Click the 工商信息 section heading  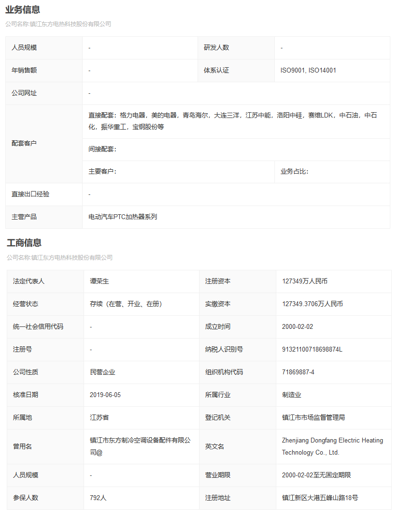click(x=24, y=243)
